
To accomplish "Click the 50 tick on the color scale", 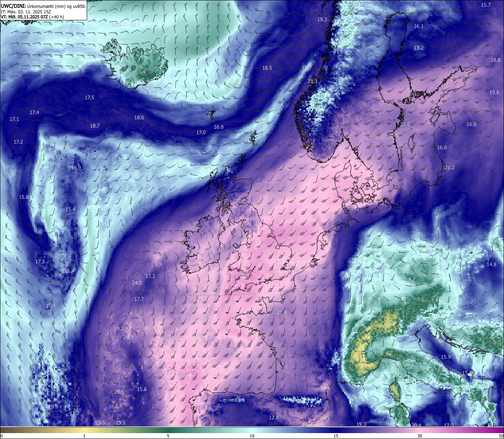I will tap(500, 436).
